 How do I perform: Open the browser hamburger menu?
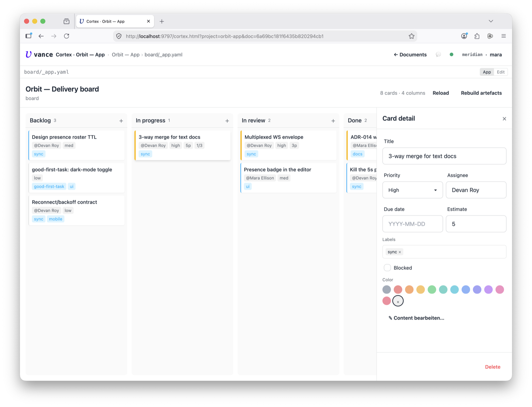(504, 36)
